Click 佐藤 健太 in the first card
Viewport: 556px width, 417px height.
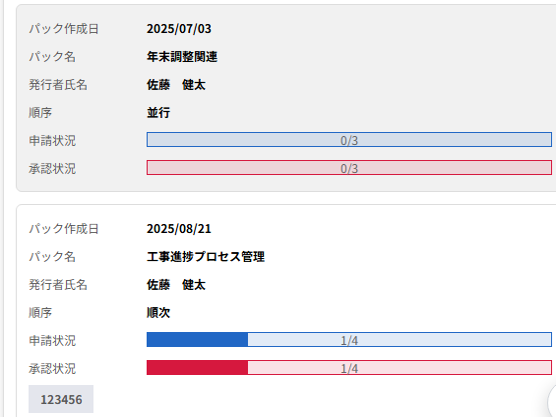tap(176, 85)
